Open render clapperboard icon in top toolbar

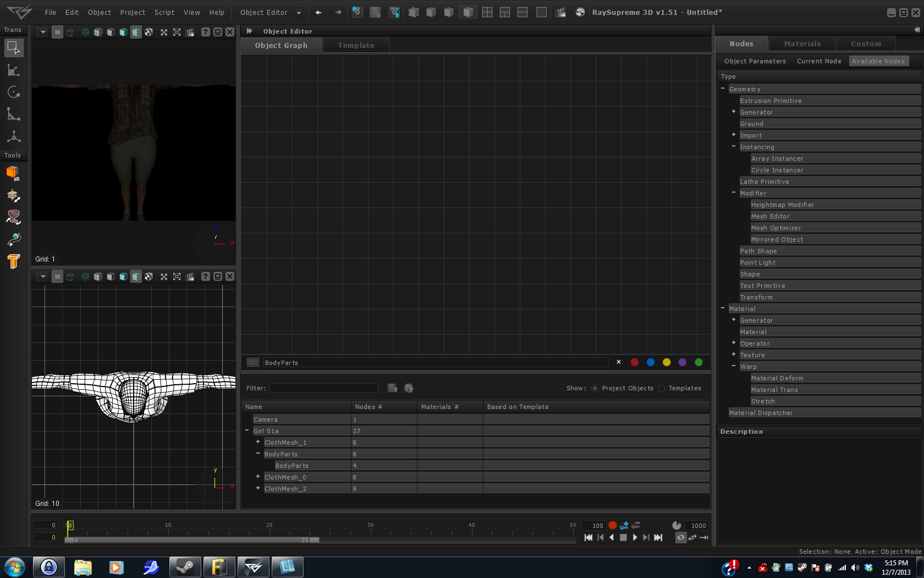tap(560, 12)
